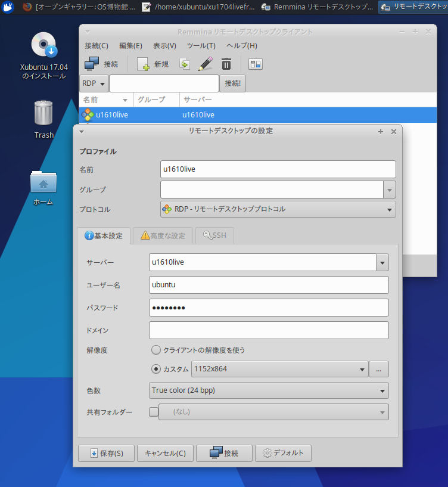
Task: Open the 接続(C) menu
Action: pos(97,46)
